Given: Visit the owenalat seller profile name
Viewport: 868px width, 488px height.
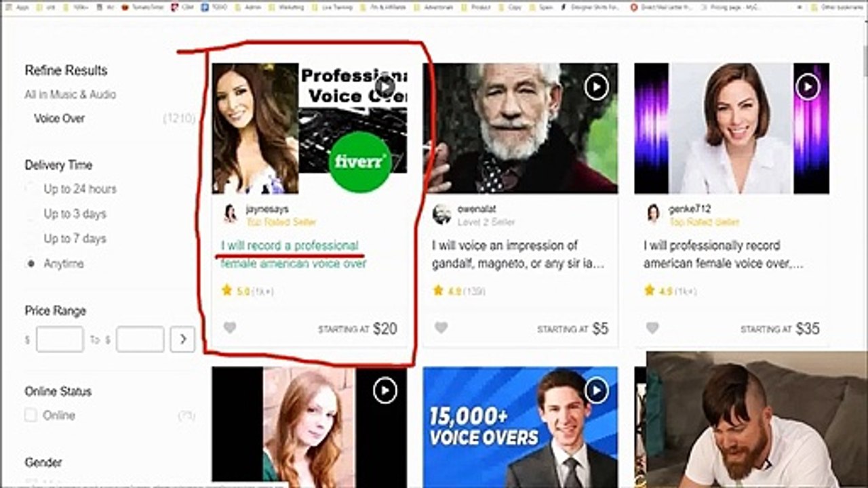Looking at the screenshot, I should click(x=477, y=209).
